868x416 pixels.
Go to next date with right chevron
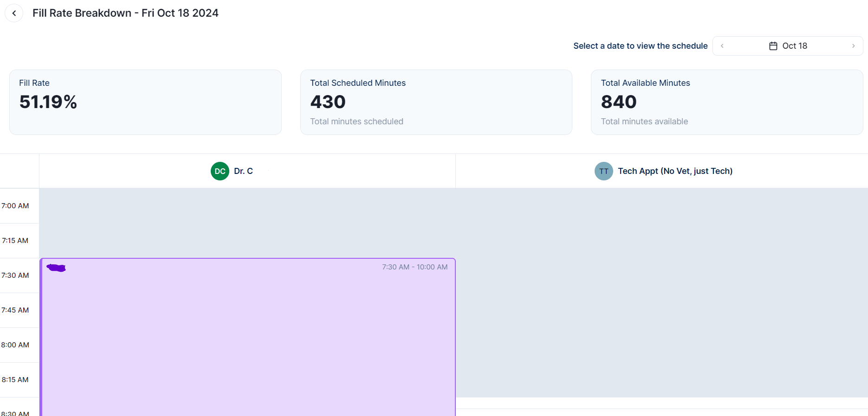(853, 46)
